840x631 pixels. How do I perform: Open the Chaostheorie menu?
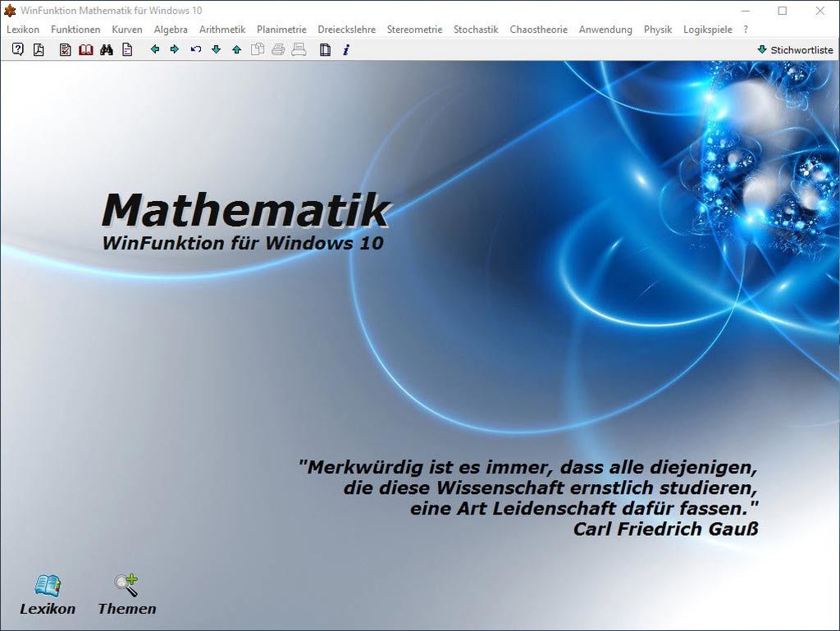pos(538,30)
